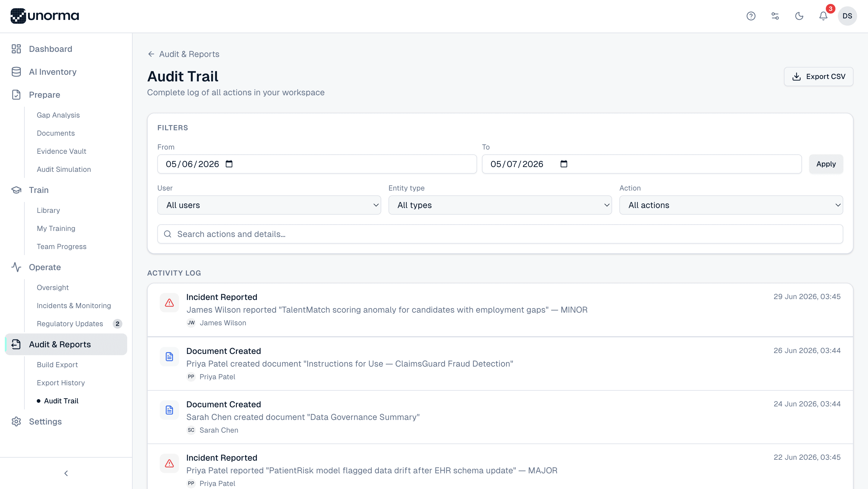This screenshot has height=489, width=868.
Task: Open Export History subpage
Action: coord(61,383)
